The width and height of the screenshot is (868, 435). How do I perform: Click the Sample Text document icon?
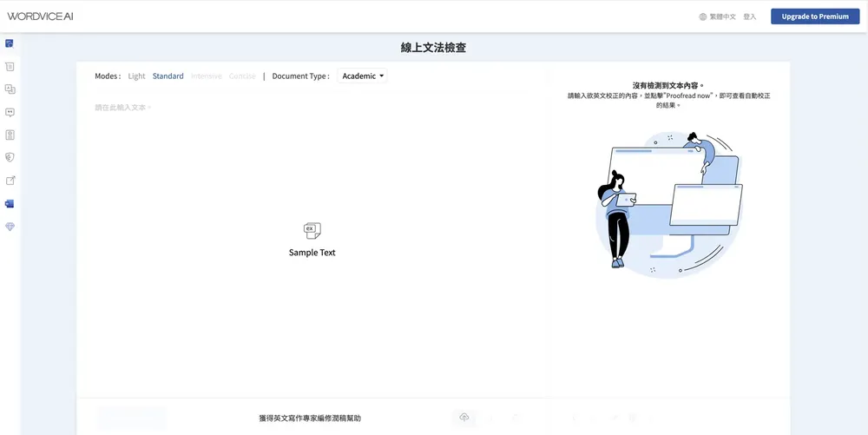pyautogui.click(x=312, y=230)
